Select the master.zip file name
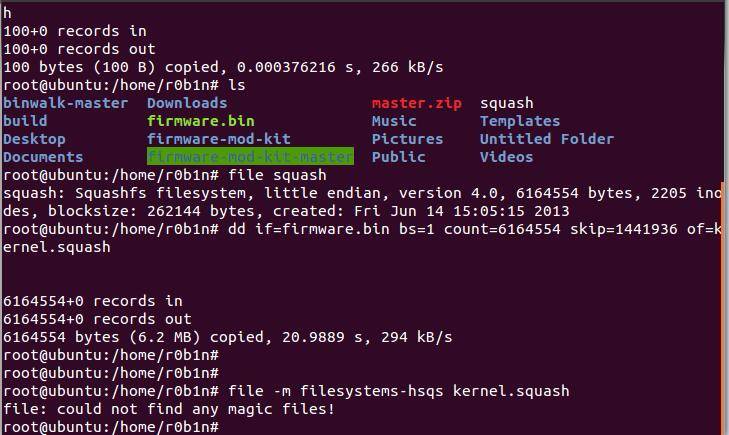 417,103
